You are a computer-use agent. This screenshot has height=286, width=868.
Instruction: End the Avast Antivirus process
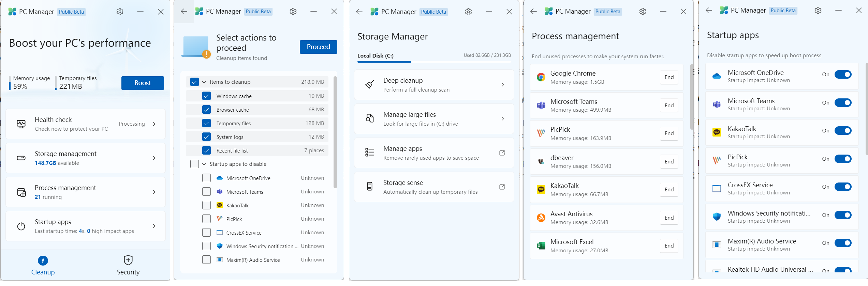click(x=669, y=218)
